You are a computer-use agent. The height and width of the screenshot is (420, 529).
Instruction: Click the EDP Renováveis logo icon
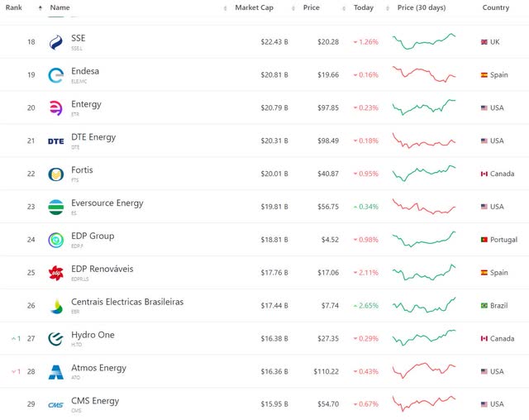point(55,273)
